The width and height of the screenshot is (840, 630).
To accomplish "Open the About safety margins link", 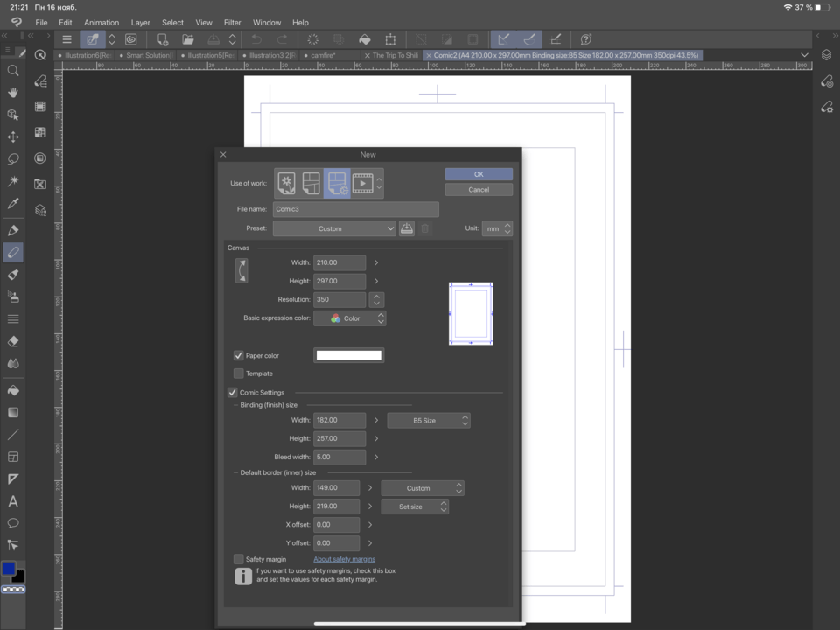I will tap(344, 559).
